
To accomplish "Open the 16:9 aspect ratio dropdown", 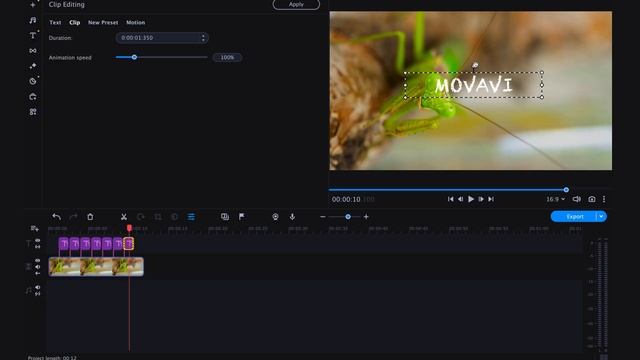I will pyautogui.click(x=556, y=199).
